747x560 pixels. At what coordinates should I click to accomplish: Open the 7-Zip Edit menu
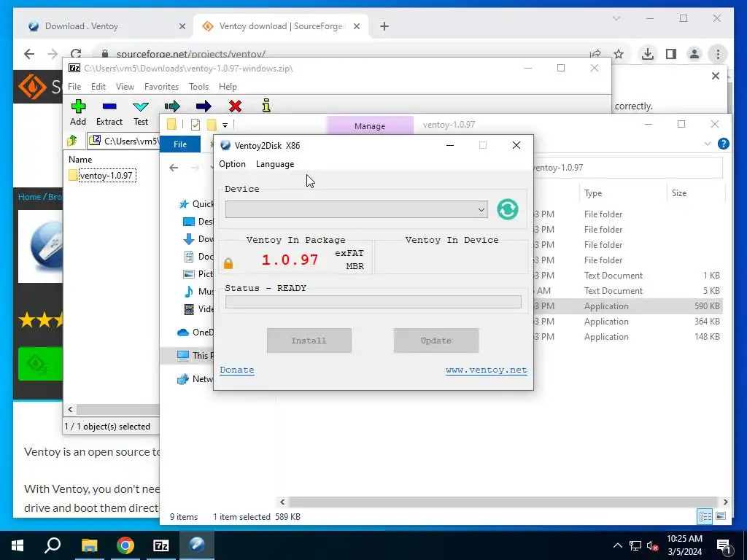98,87
